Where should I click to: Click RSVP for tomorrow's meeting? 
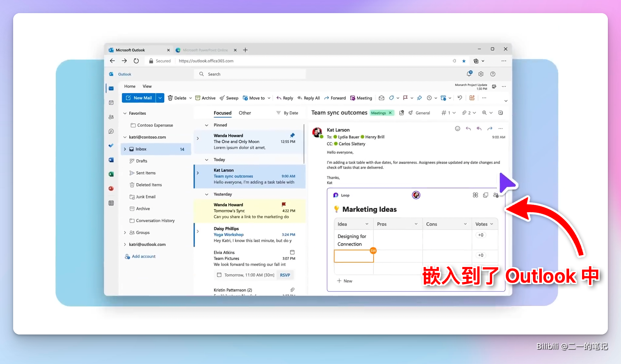[285, 275]
